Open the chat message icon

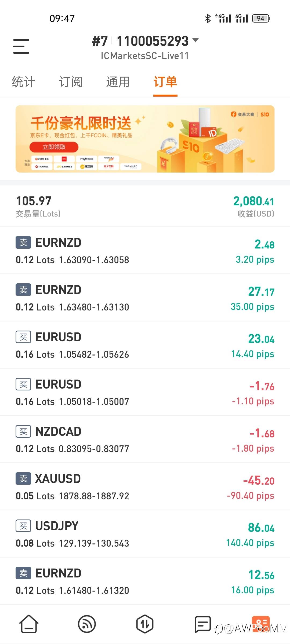203,624
